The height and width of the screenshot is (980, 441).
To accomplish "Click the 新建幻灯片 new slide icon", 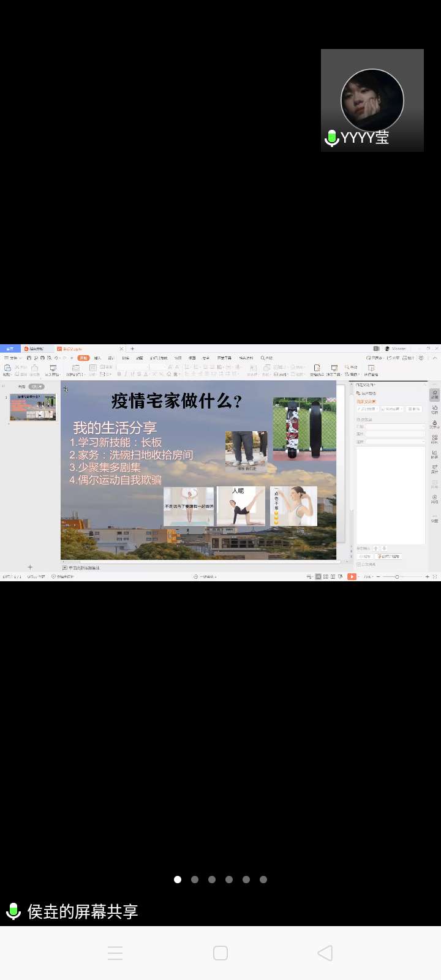I will coord(75,369).
